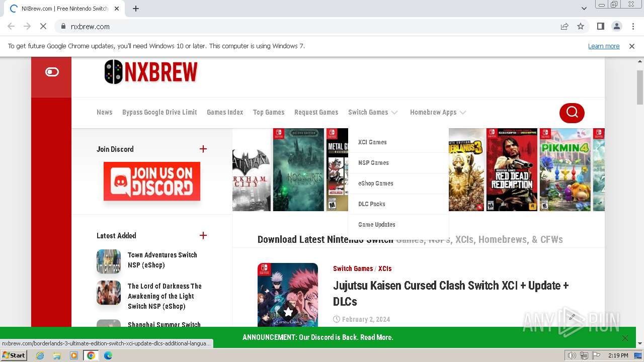This screenshot has width=644, height=362.
Task: Select eShop Games from submenu
Action: (x=376, y=184)
